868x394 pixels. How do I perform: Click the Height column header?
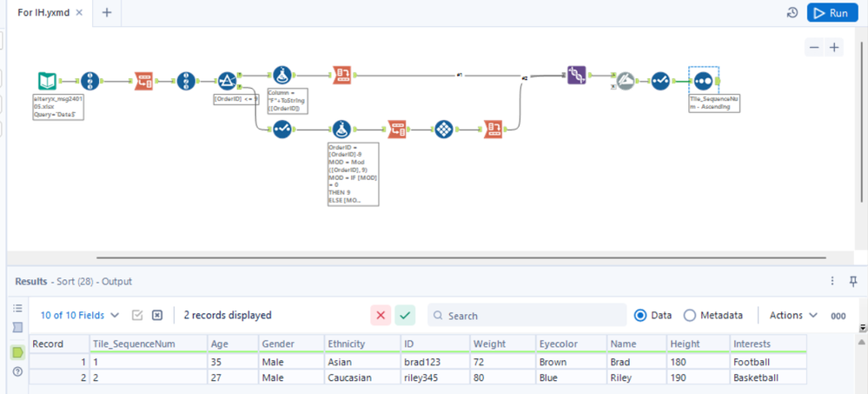tap(699, 344)
